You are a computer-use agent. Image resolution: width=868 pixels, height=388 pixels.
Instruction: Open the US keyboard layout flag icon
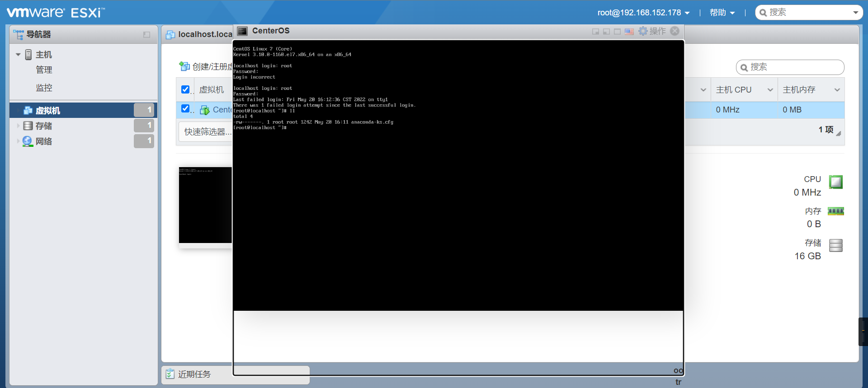[x=629, y=32]
